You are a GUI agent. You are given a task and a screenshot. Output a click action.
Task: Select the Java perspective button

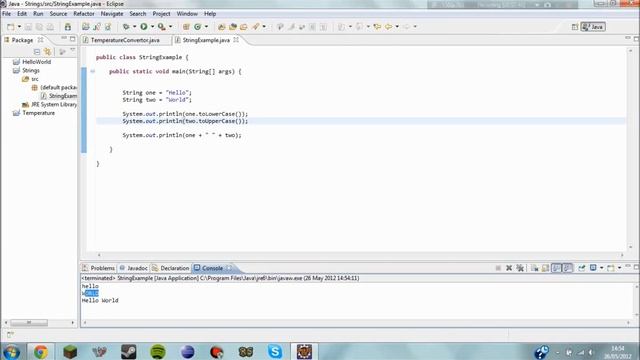pyautogui.click(x=593, y=27)
